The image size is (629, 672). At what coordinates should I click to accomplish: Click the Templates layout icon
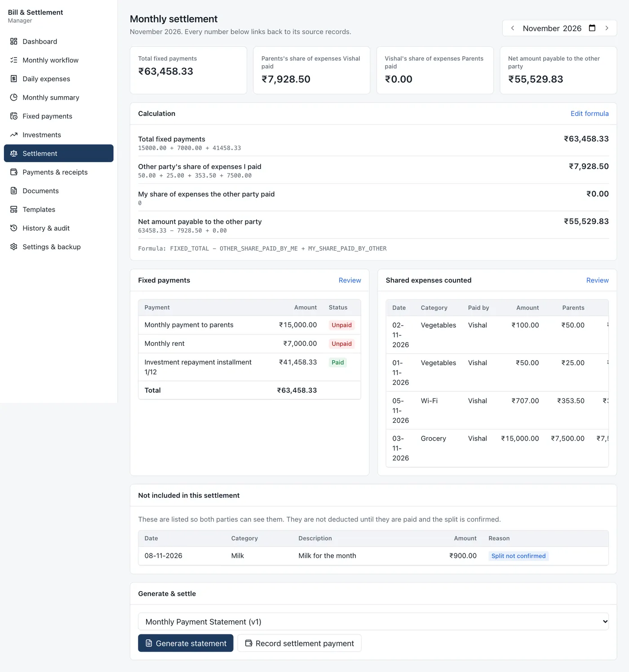tap(14, 209)
